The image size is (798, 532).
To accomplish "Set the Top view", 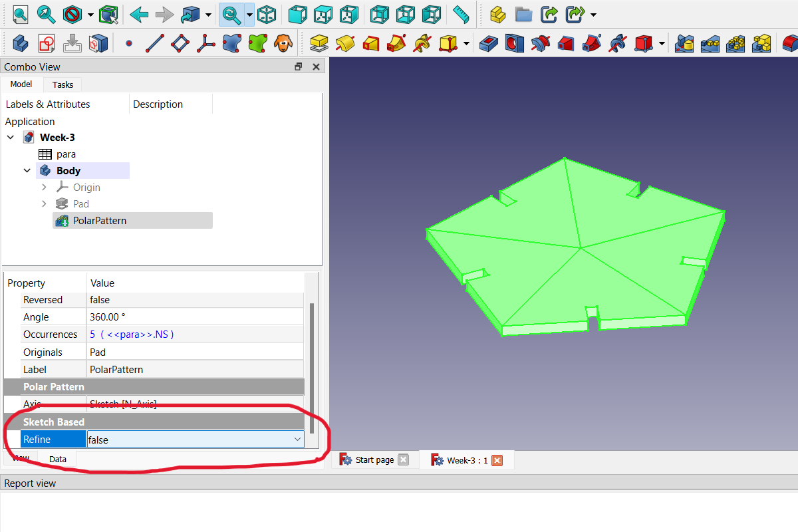I will (x=323, y=13).
